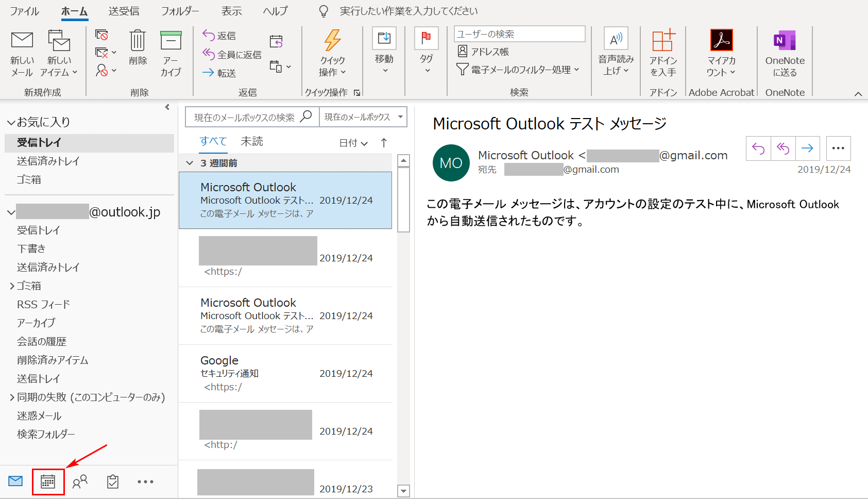Image resolution: width=868 pixels, height=499 pixels.
Task: Click アドインを入手 in the ribbon
Action: [x=663, y=54]
